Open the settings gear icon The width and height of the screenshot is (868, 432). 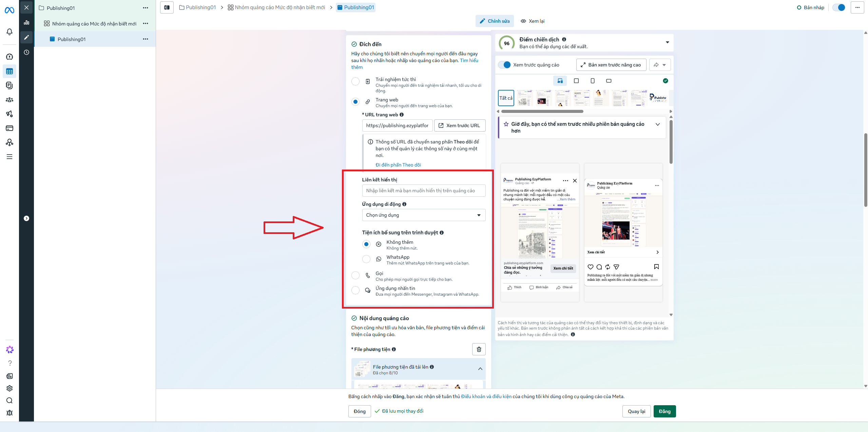(9, 388)
